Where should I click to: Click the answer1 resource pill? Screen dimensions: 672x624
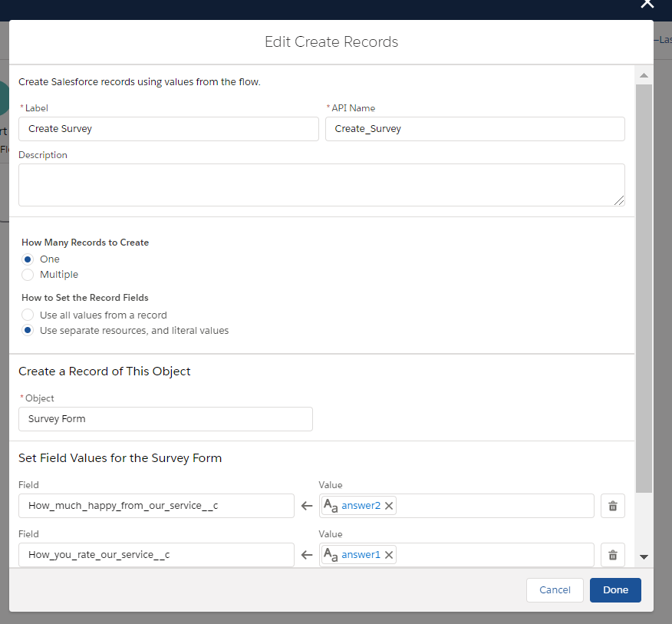point(361,554)
